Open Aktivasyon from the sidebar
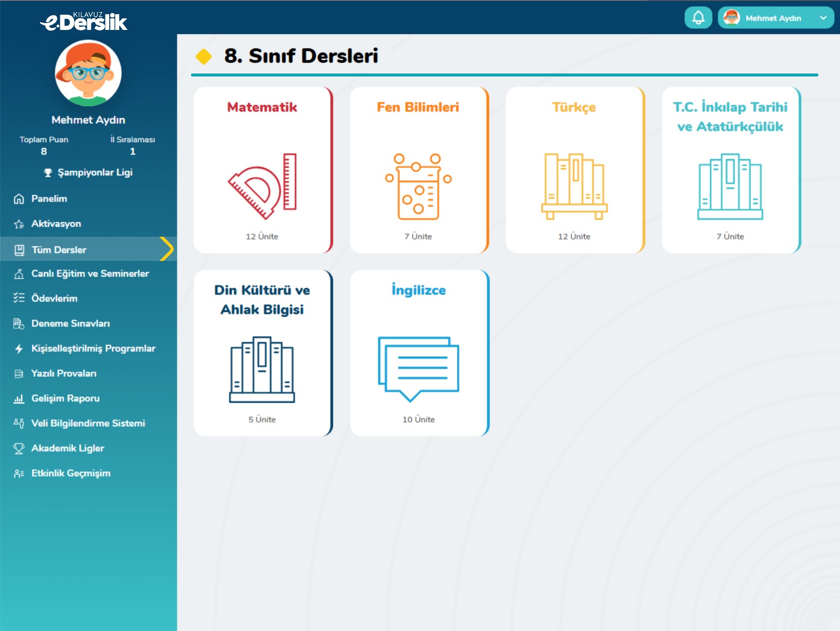Viewport: 840px width, 631px height. tap(56, 224)
